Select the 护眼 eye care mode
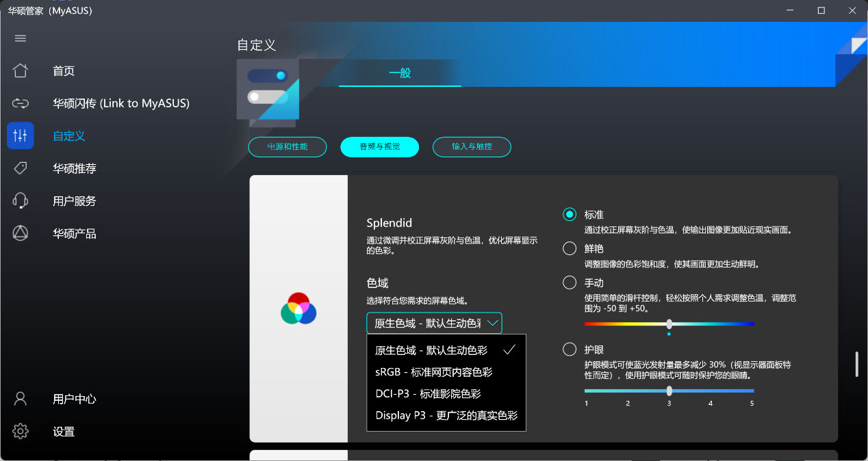 pyautogui.click(x=570, y=350)
